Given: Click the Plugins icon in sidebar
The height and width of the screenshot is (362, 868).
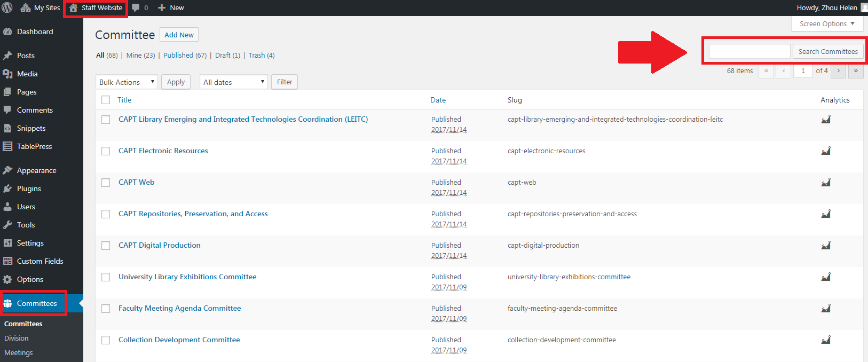Looking at the screenshot, I should (x=7, y=188).
